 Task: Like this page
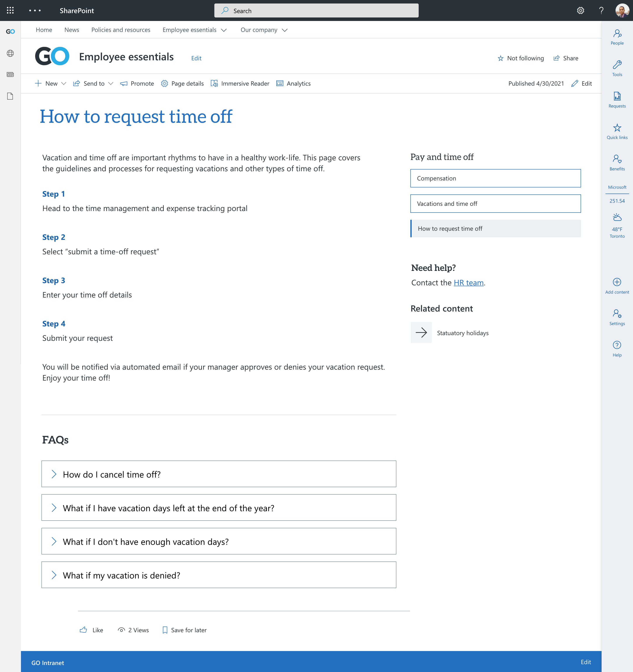tap(91, 630)
